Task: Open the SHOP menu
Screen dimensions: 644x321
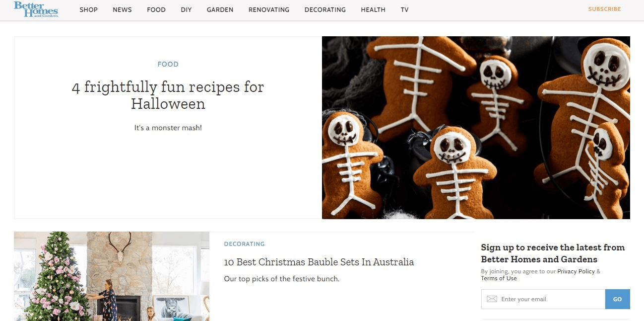Action: pos(88,9)
